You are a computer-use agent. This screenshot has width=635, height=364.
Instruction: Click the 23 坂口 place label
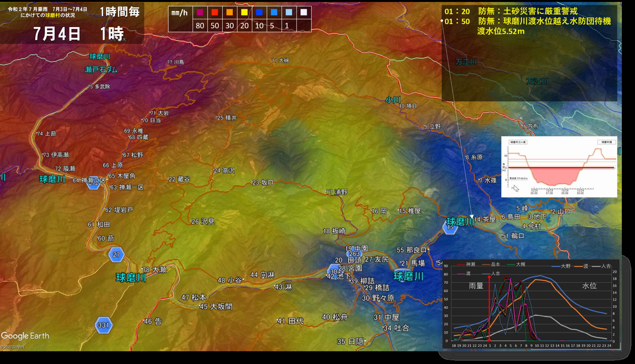click(263, 182)
